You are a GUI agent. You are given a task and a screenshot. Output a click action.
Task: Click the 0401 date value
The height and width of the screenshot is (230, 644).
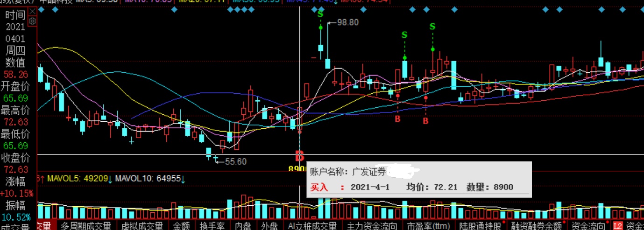[15, 39]
